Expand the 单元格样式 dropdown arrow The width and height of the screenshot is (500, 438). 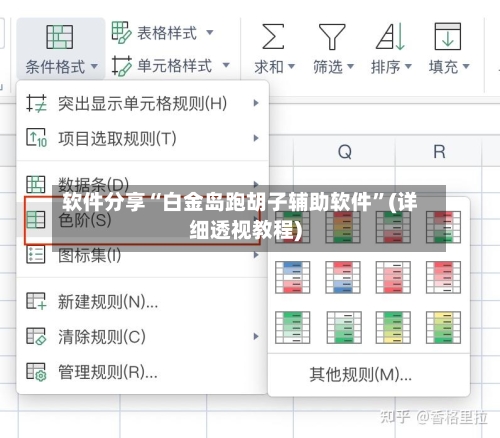click(226, 65)
